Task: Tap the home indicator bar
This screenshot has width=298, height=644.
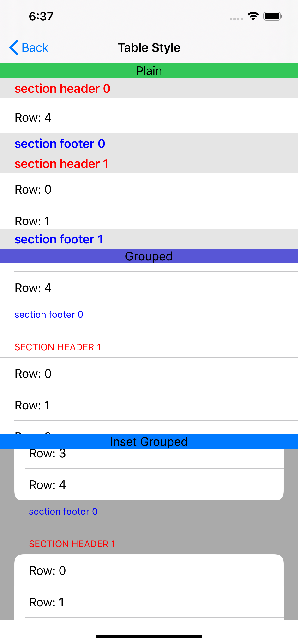Action: click(x=149, y=636)
